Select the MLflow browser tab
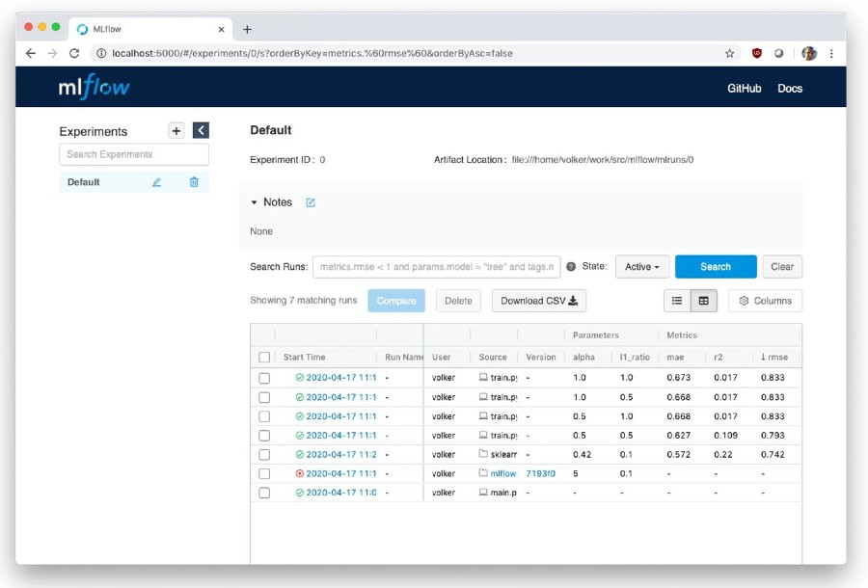The width and height of the screenshot is (868, 588). pos(149,29)
